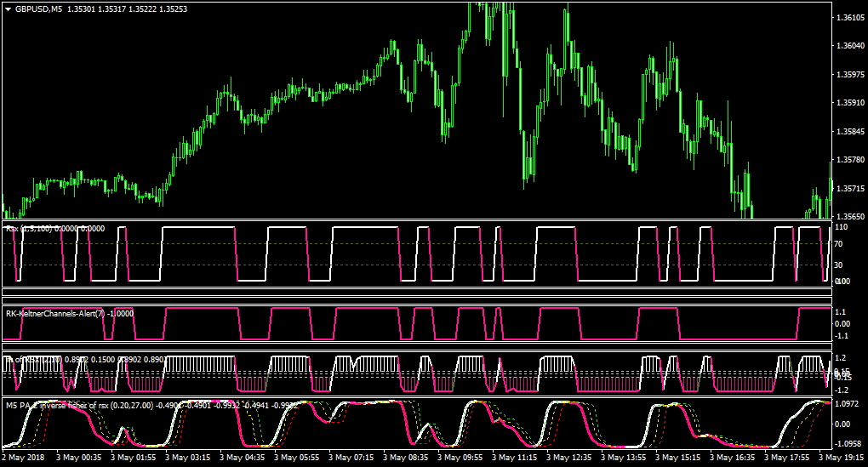Screen dimensions: 868x467
Task: Click the -1.0958 value on inverse fisher scale
Action: coord(848,444)
